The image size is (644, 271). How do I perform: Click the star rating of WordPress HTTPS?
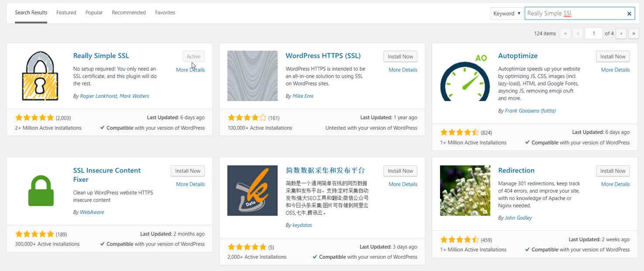[247, 118]
